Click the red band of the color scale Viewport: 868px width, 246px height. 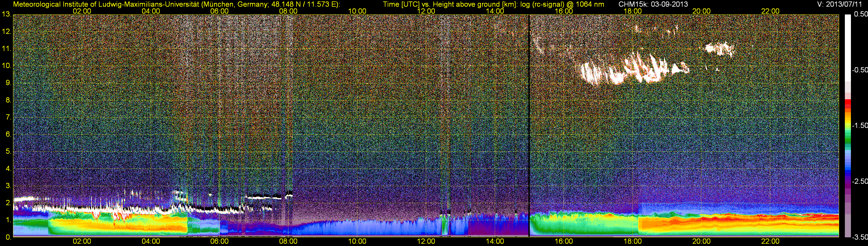(x=847, y=104)
